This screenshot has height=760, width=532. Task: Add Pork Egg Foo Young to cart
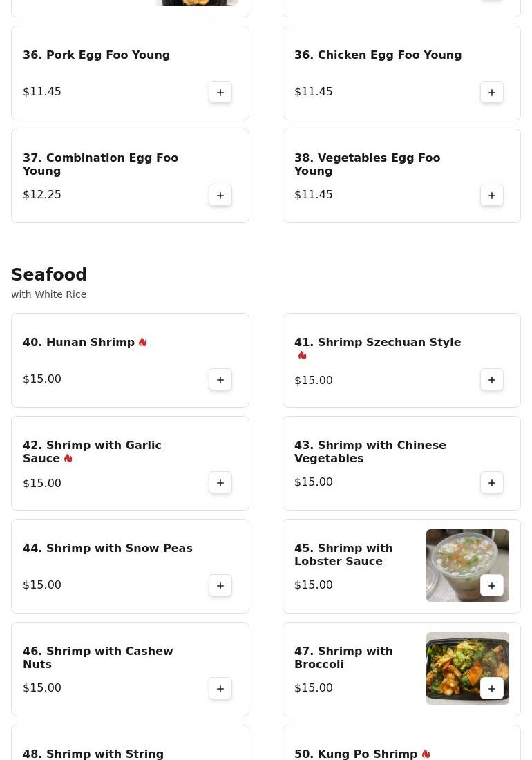click(220, 93)
